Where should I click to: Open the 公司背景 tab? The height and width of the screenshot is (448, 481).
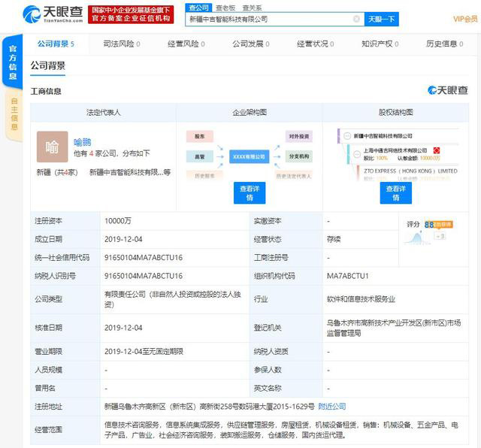(56, 44)
